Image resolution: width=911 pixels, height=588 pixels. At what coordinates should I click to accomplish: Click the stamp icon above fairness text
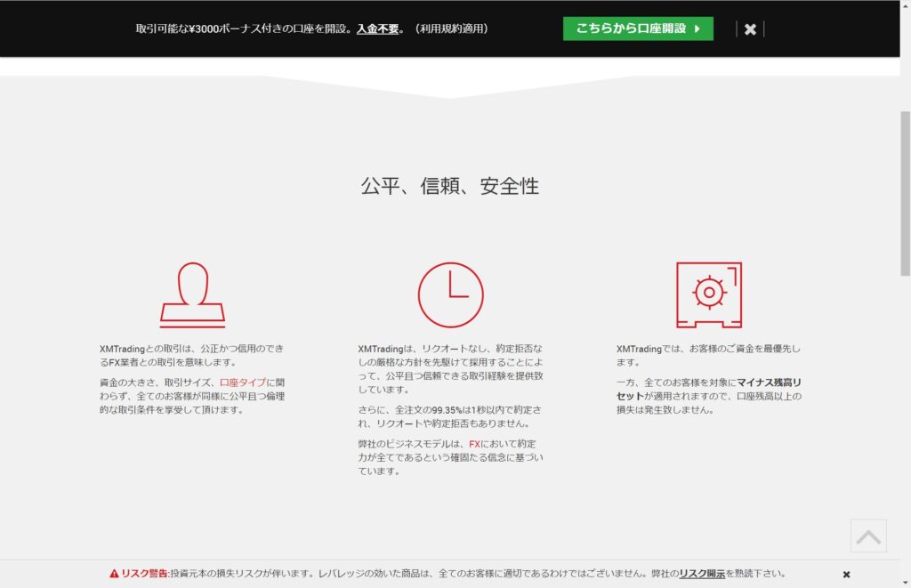(x=192, y=294)
